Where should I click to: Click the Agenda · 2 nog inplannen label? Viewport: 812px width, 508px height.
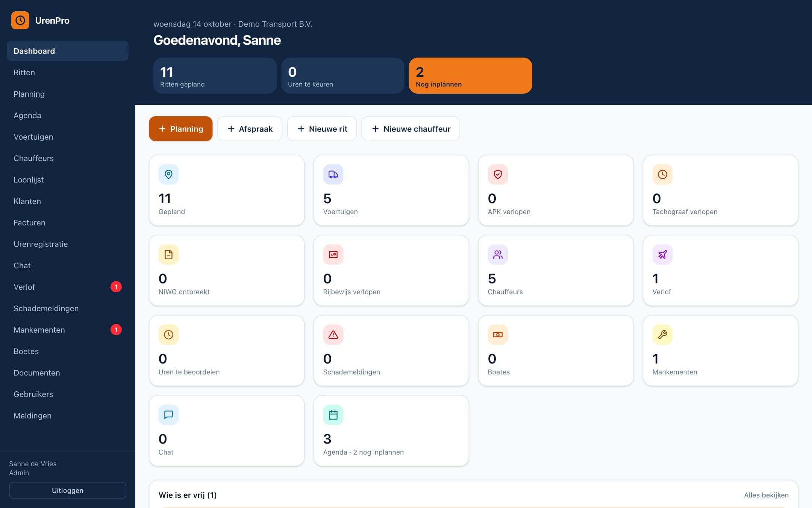[364, 452]
